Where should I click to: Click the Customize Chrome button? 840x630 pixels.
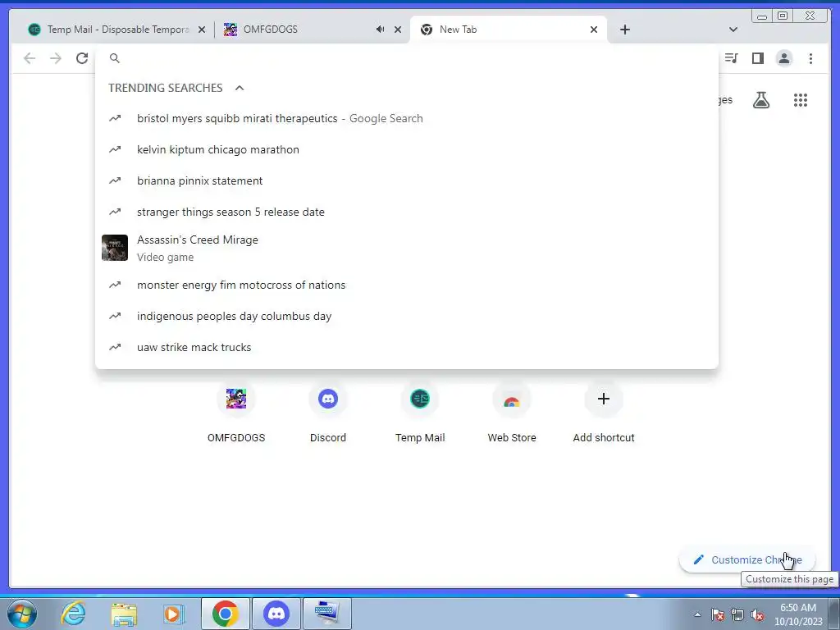click(746, 559)
